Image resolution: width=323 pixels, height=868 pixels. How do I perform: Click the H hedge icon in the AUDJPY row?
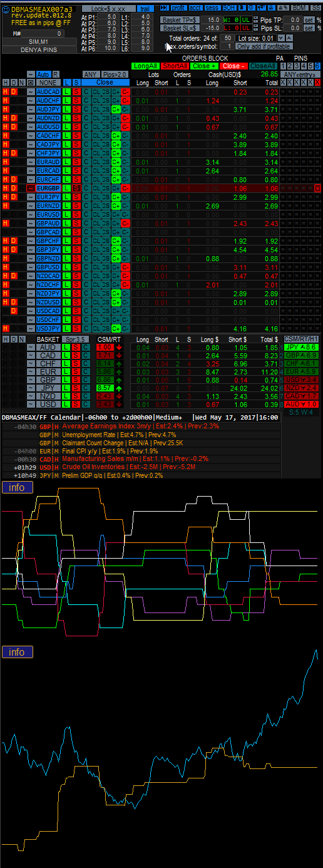pos(6,109)
